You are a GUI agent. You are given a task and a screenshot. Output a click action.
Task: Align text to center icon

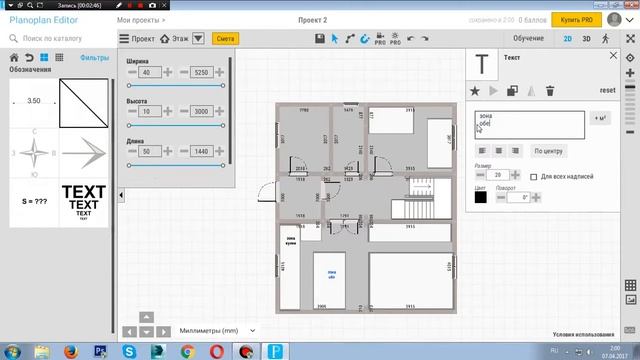[x=499, y=151]
